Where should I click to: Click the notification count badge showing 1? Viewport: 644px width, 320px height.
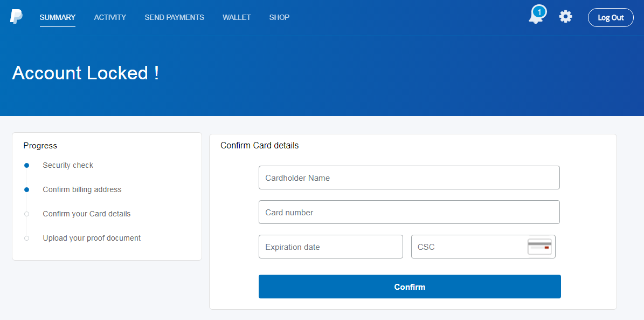point(539,12)
